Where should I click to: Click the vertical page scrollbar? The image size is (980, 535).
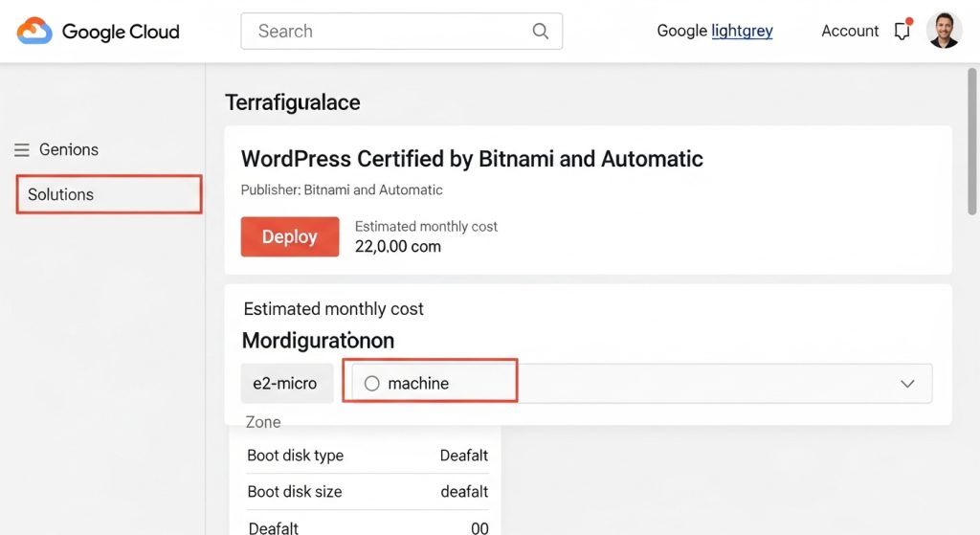[x=973, y=144]
